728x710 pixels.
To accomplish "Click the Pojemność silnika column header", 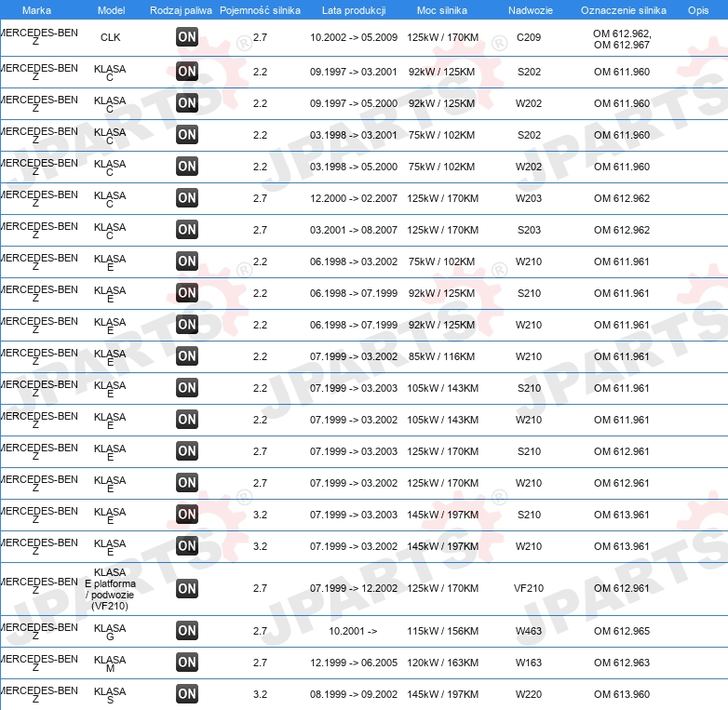I will (260, 10).
